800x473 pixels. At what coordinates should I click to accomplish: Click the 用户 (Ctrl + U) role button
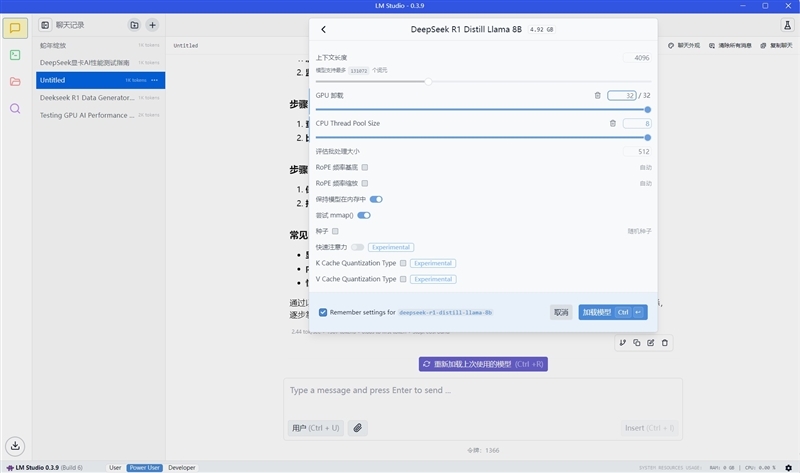click(316, 428)
